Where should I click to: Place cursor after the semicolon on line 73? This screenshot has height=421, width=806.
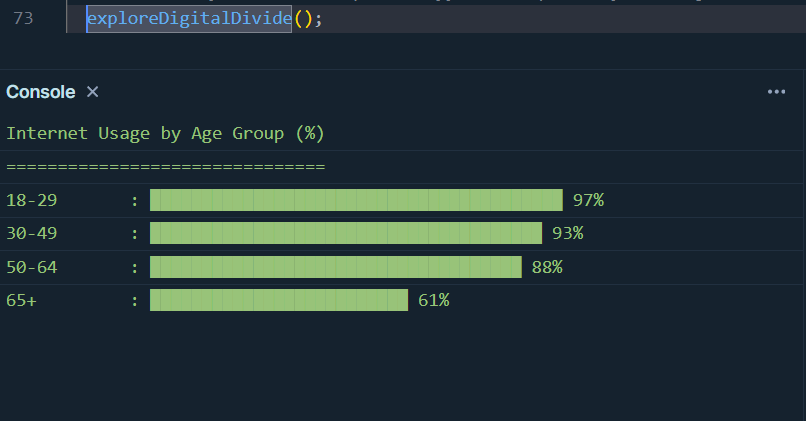point(325,19)
